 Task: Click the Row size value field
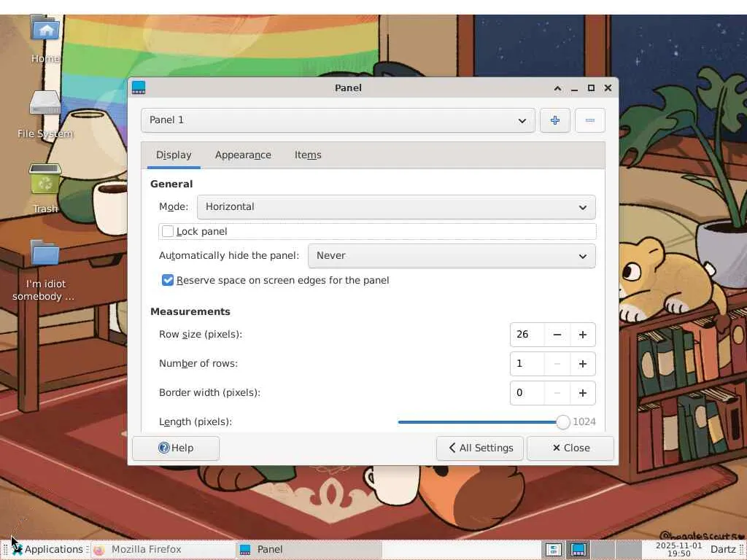point(527,335)
